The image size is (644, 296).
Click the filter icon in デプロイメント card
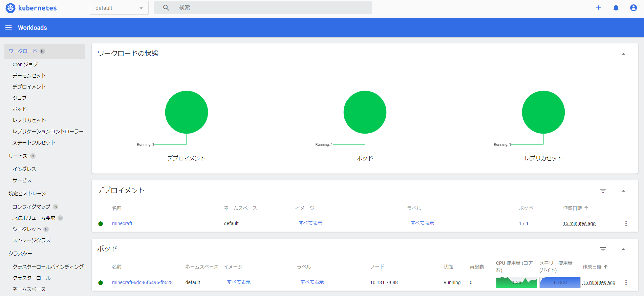point(603,191)
